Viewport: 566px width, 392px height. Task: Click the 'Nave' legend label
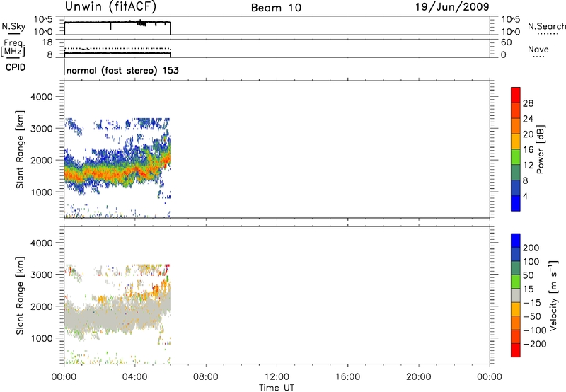(x=538, y=50)
